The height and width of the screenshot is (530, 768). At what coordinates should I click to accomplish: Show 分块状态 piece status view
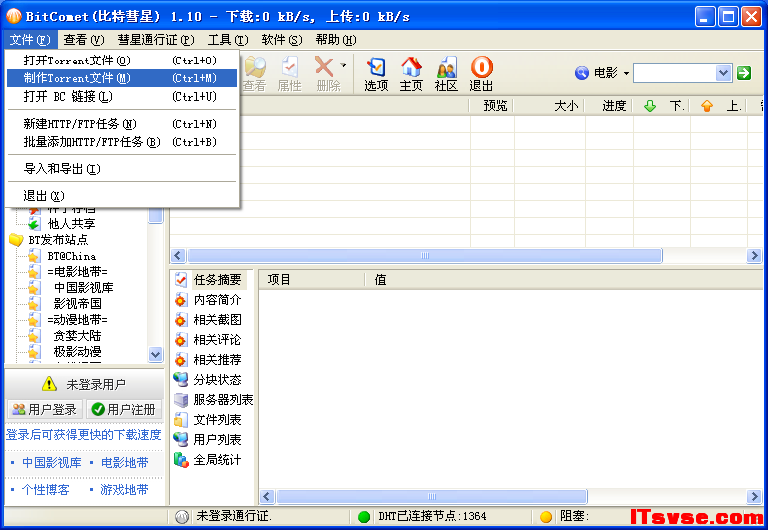click(208, 380)
